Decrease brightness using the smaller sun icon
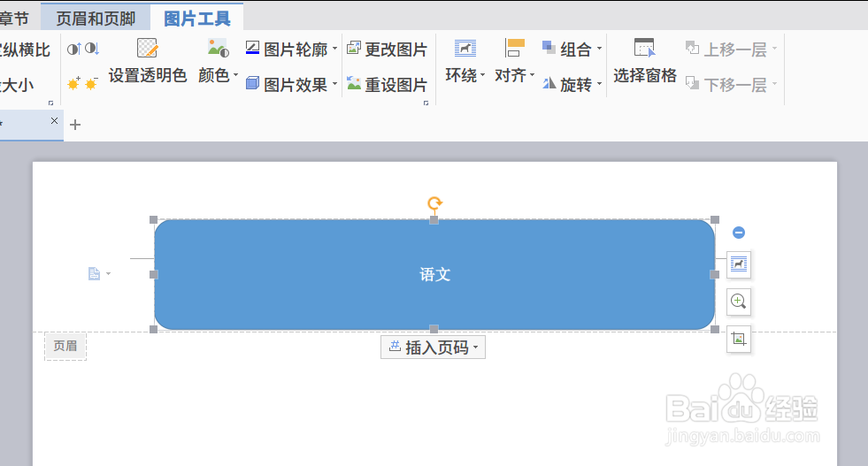Viewport: 868px width, 466px height. tap(91, 84)
